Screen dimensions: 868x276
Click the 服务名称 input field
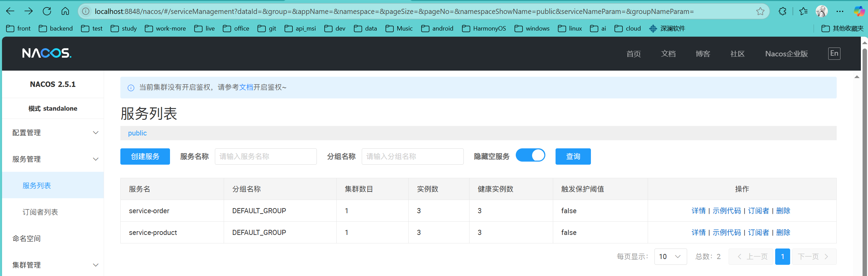click(x=266, y=157)
